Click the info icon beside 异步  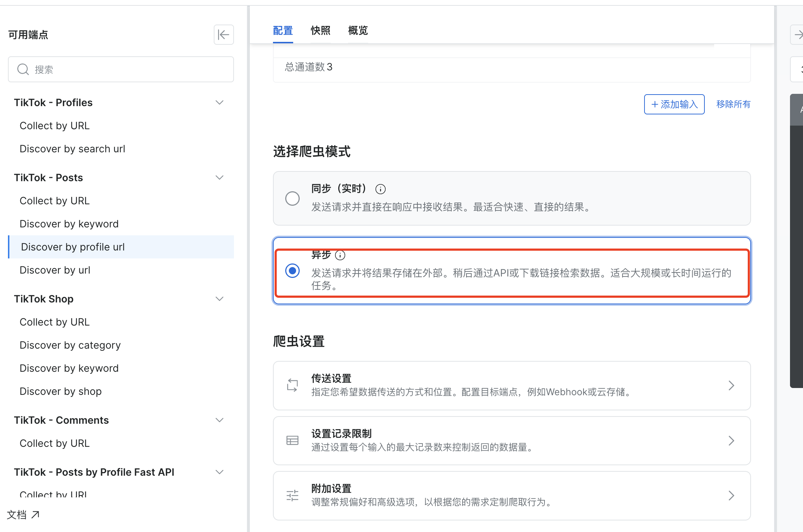pos(340,255)
